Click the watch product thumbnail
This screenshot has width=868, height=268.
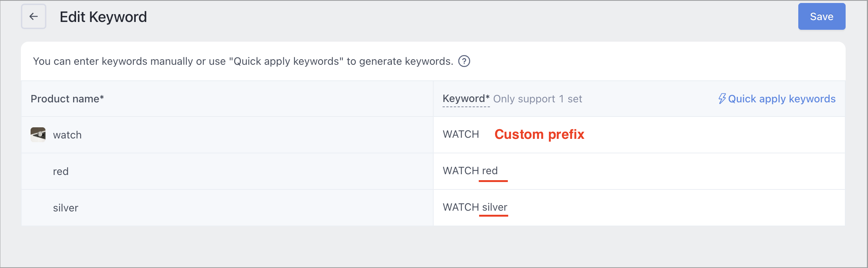[38, 134]
